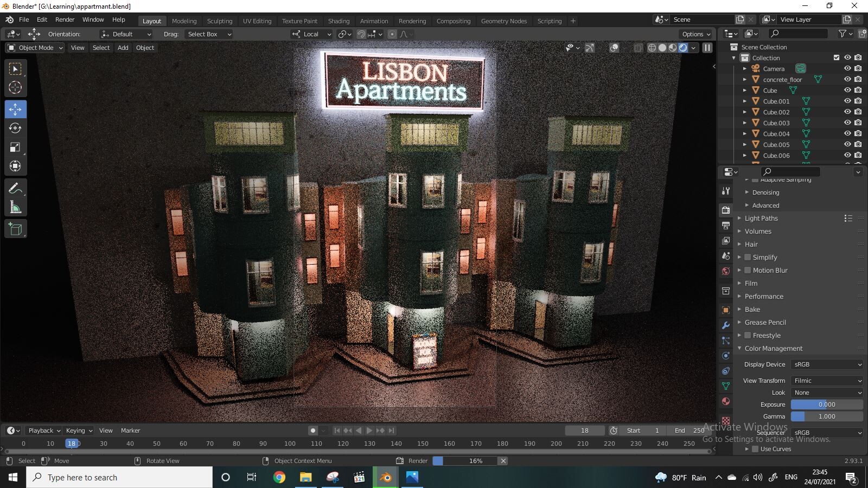Select the Scale tool in the toolbar

(15, 147)
